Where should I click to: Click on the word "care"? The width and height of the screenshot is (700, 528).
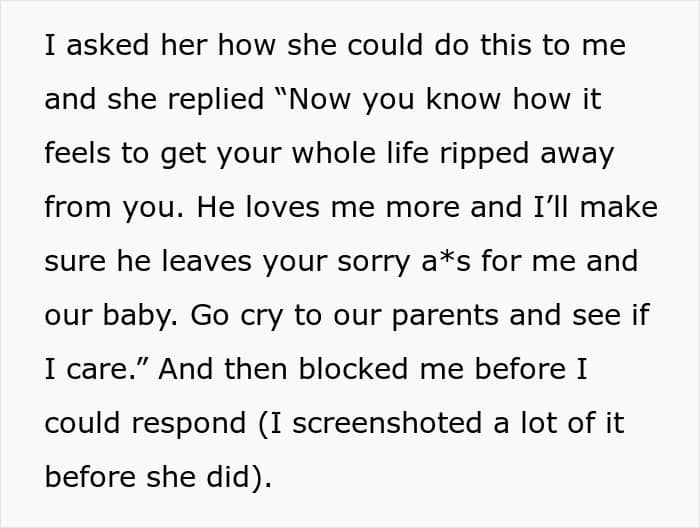(x=96, y=370)
